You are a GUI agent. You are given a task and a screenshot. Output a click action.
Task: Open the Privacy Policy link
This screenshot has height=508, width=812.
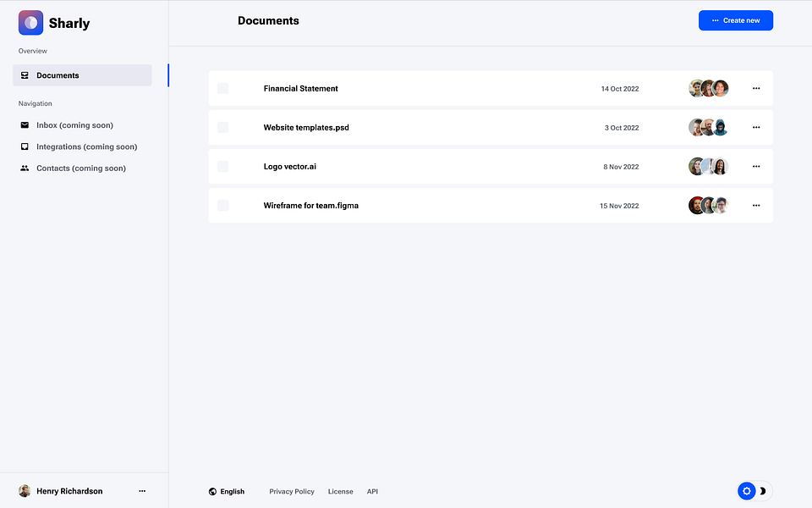292,491
